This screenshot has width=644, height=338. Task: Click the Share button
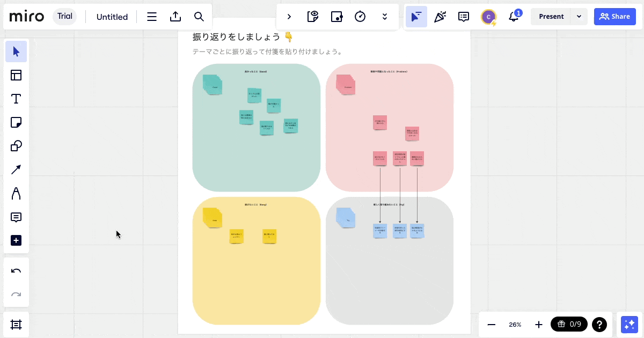(x=614, y=17)
